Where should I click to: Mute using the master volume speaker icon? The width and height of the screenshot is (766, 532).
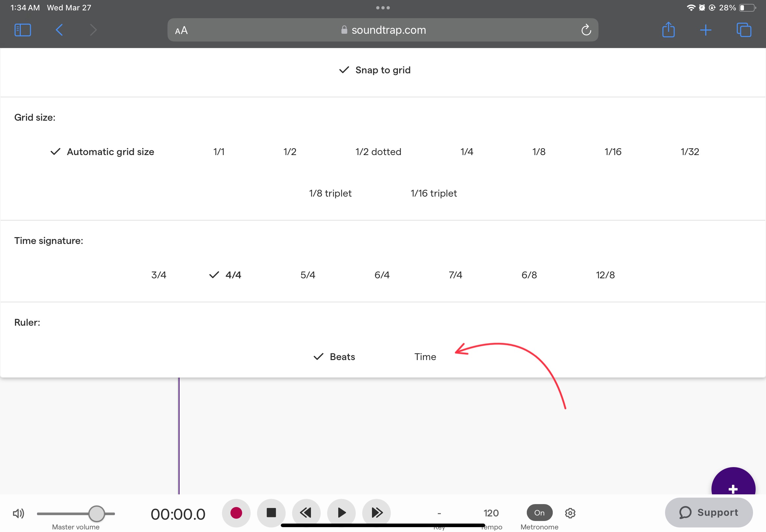point(19,513)
